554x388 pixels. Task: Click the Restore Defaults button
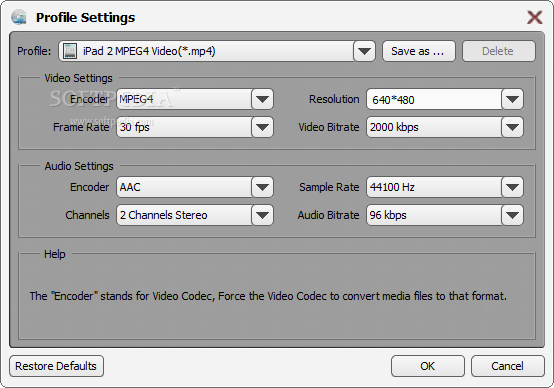click(x=56, y=366)
